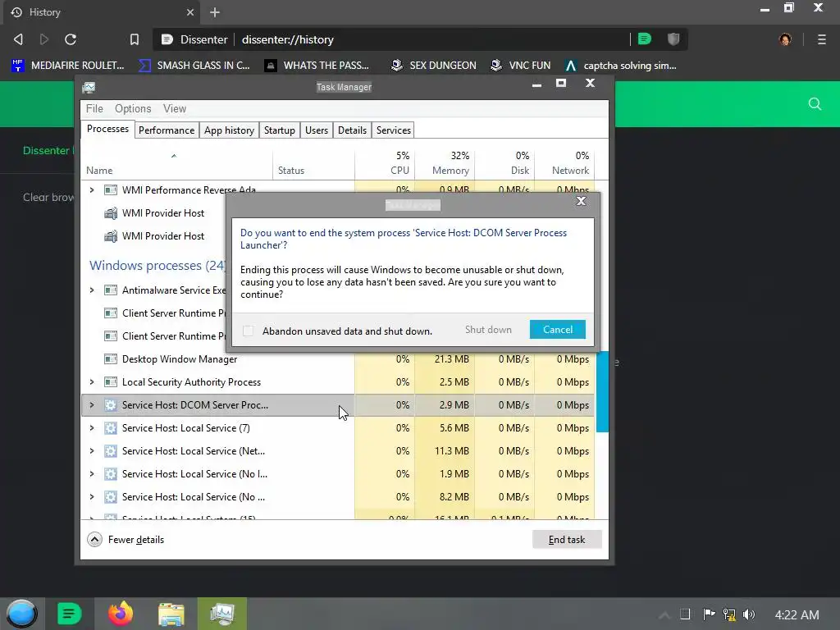Screen dimensions: 840x630
Task: Click the shield icon in the browser toolbar
Action: click(673, 39)
